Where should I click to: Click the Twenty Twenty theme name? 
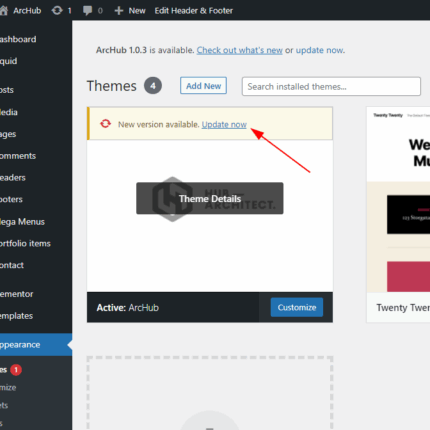tap(403, 308)
